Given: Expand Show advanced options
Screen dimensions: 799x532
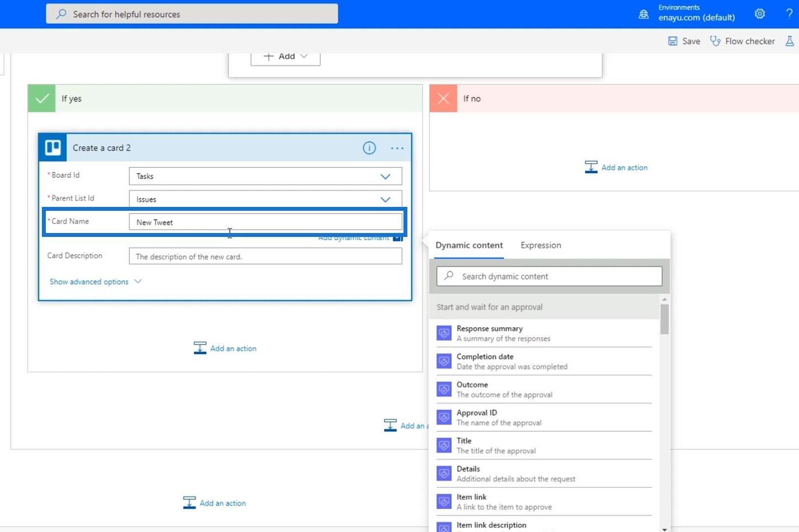Looking at the screenshot, I should click(96, 282).
